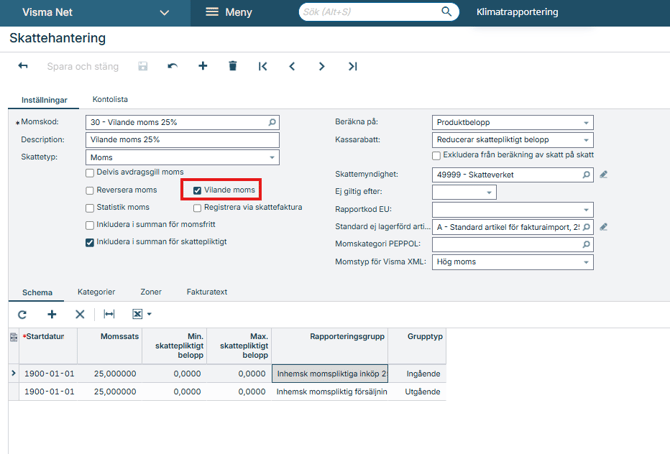Delete record using trash icon
The height and width of the screenshot is (454, 670).
(232, 66)
